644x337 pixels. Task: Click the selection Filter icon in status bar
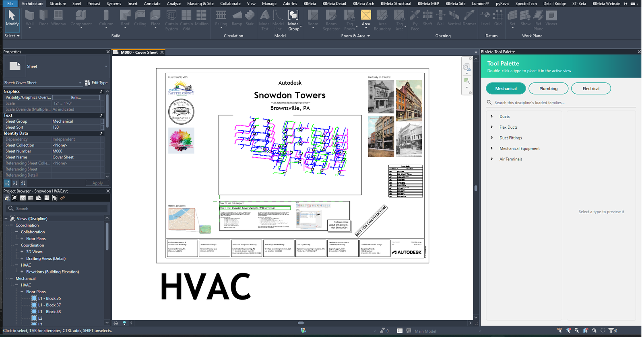point(611,331)
